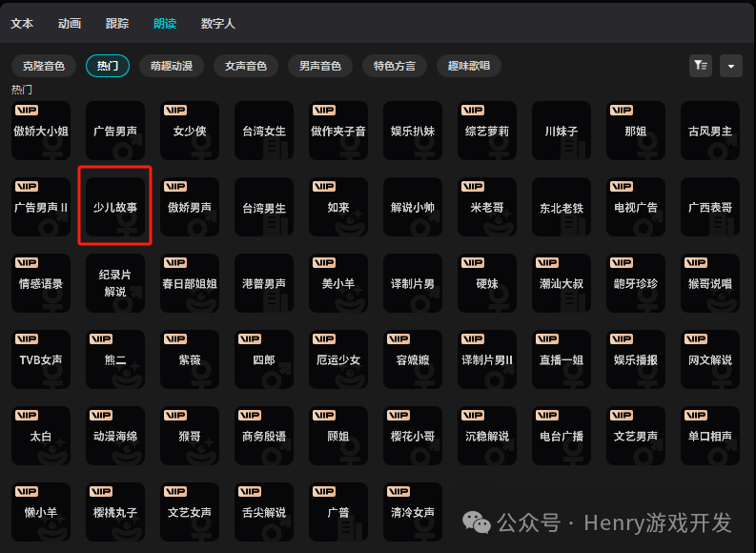The image size is (756, 553).
Task: Pick the 台湾男生 voice card
Action: [264, 207]
